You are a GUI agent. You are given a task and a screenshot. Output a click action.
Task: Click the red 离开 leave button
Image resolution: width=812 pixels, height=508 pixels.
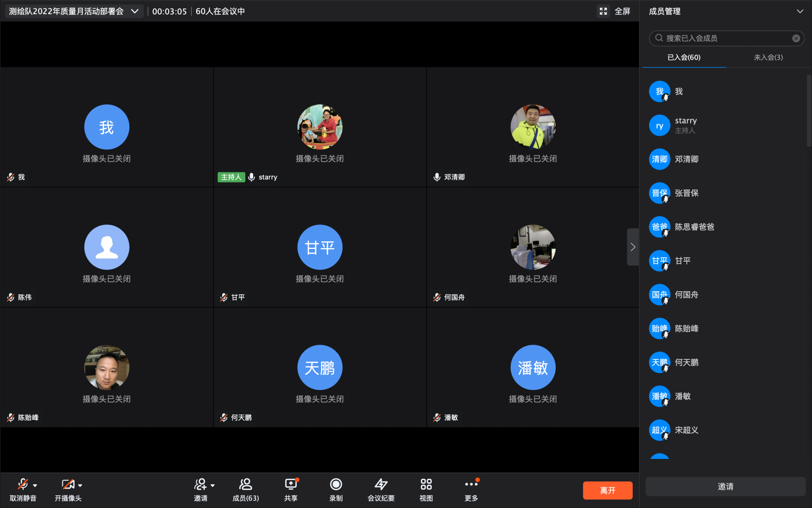point(607,491)
